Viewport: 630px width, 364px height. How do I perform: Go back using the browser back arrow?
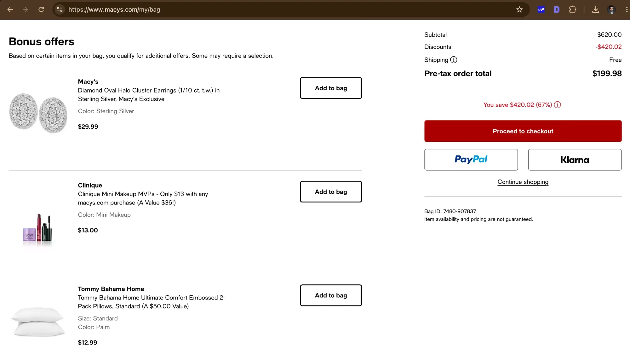click(x=10, y=9)
